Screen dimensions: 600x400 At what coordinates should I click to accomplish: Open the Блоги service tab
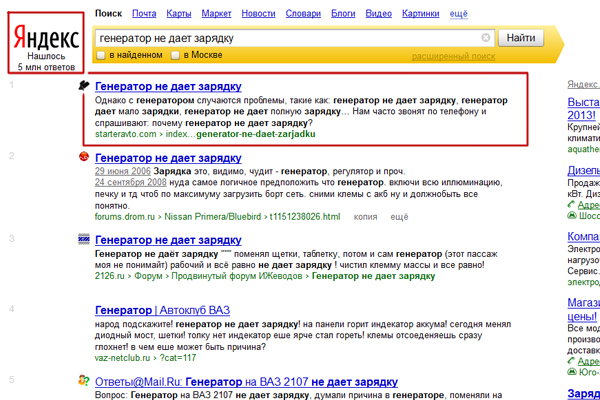click(x=343, y=14)
